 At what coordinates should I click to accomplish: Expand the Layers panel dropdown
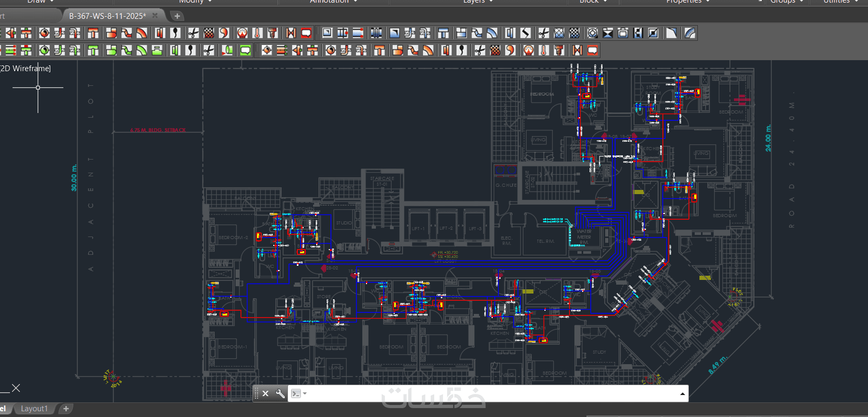tap(491, 2)
